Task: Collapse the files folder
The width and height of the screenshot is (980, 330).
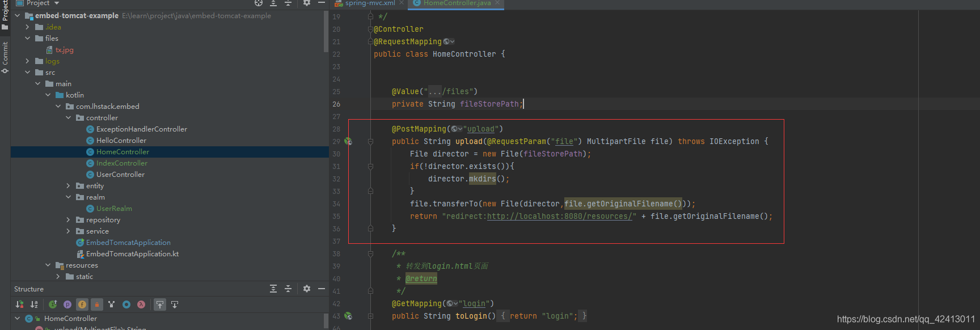Action: click(x=28, y=38)
